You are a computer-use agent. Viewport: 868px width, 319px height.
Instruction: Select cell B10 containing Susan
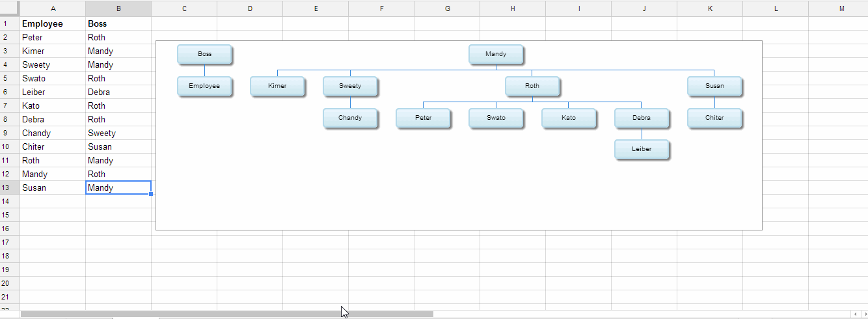point(118,146)
